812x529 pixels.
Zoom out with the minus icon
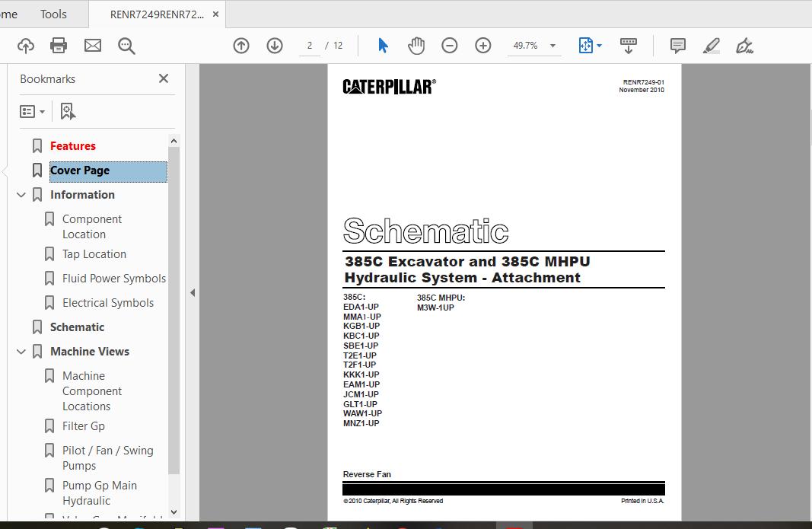click(x=450, y=46)
